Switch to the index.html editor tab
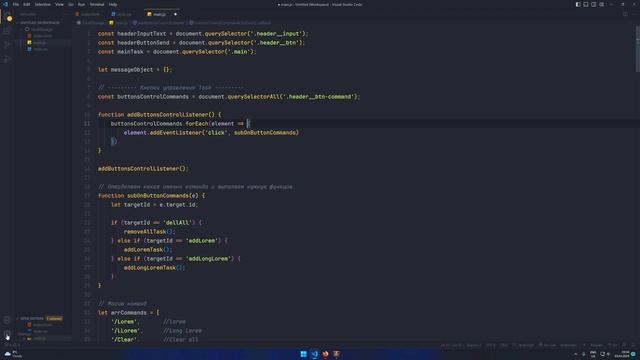Viewport: 640px width, 360px height. (90, 14)
